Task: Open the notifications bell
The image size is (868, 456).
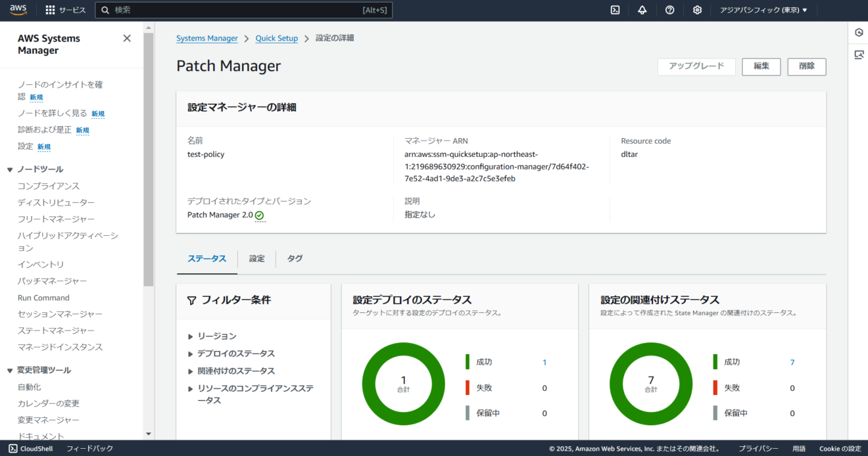Action: pyautogui.click(x=642, y=10)
